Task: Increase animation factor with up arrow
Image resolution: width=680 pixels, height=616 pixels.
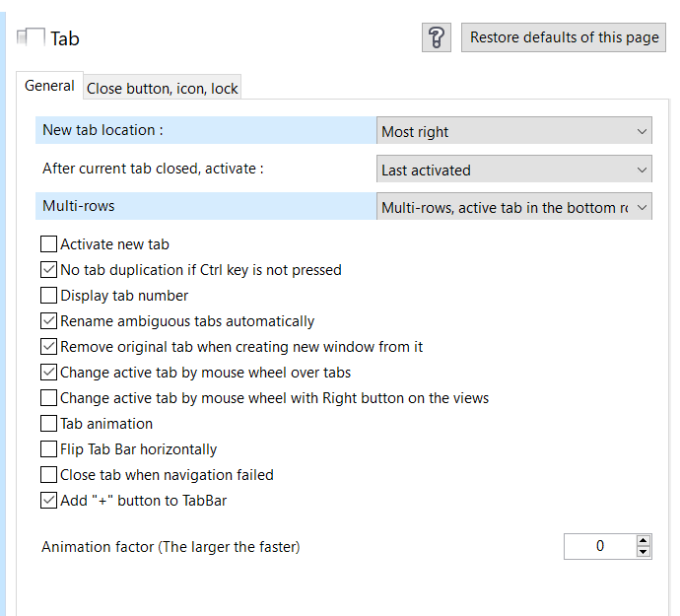Action: tap(644, 540)
